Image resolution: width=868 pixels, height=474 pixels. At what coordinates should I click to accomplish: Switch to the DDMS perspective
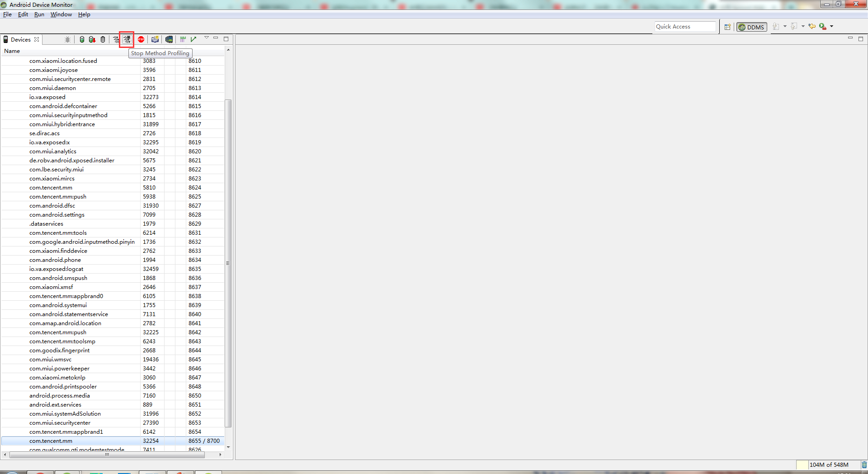(751, 27)
